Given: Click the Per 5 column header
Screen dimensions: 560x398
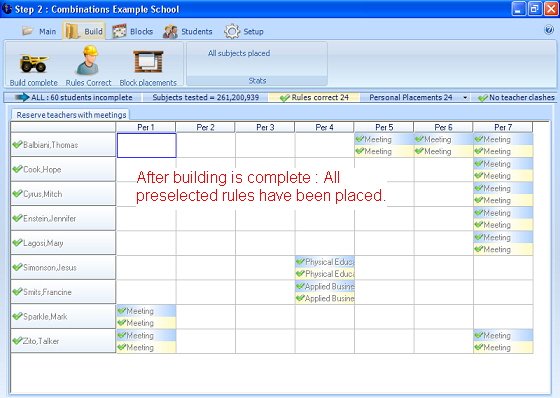Looking at the screenshot, I should click(x=384, y=127).
